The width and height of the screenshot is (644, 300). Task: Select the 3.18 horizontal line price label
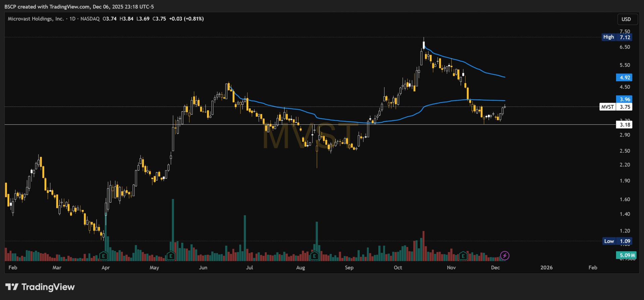coord(624,125)
